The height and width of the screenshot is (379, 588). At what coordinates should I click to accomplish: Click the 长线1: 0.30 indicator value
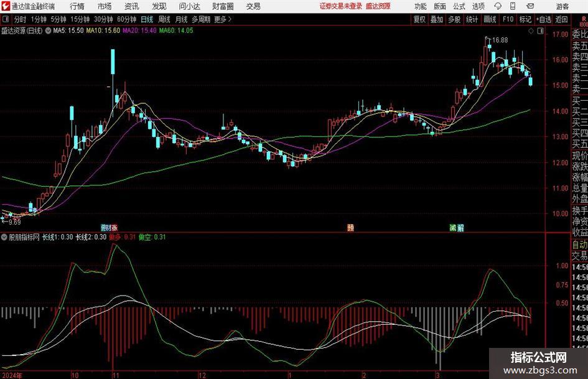57,237
